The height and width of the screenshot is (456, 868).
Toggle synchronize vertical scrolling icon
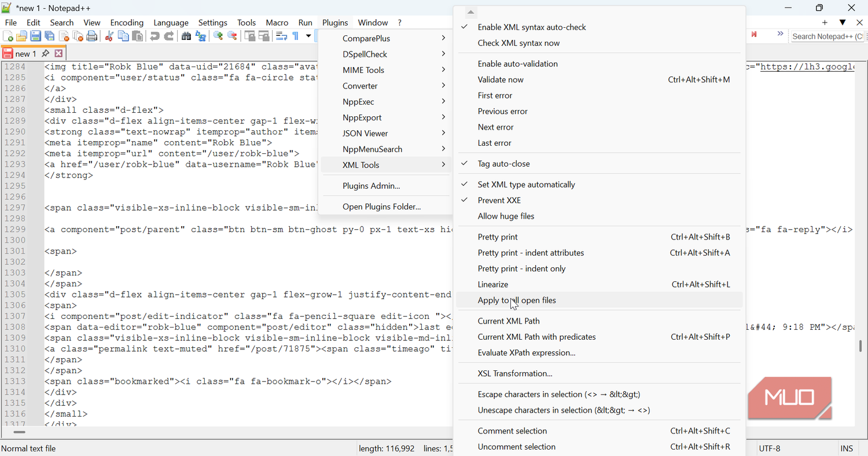[250, 36]
